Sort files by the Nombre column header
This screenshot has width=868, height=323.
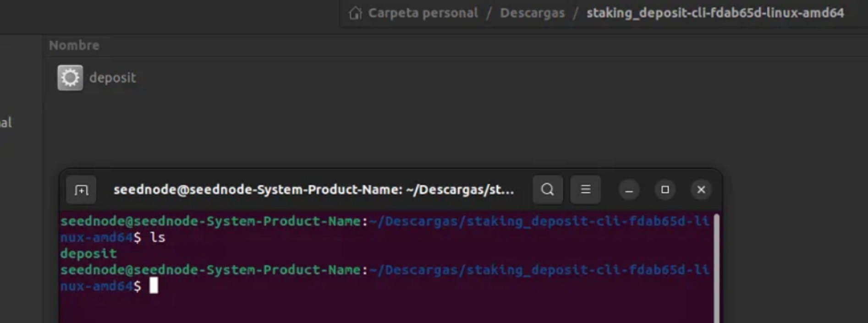pos(74,45)
